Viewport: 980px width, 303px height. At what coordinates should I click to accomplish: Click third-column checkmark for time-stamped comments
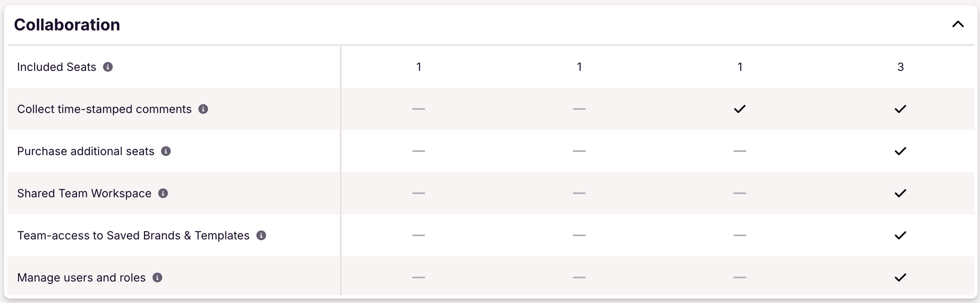point(740,109)
